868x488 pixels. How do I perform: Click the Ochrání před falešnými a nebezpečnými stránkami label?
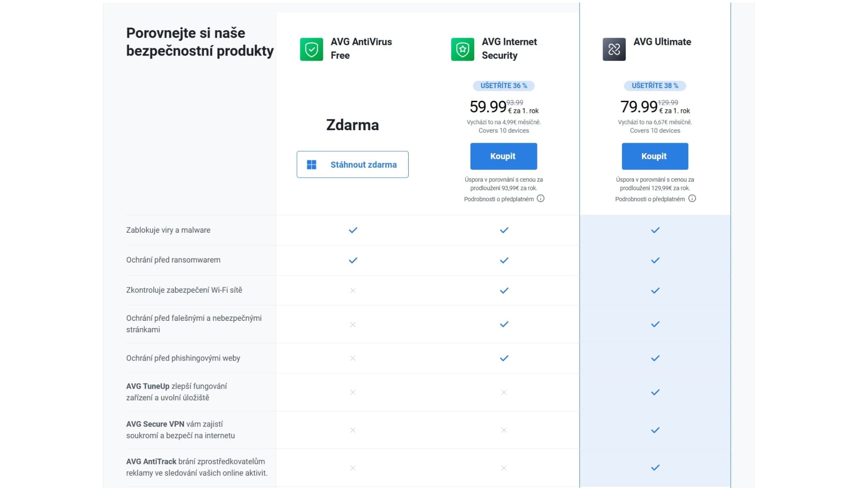(194, 324)
